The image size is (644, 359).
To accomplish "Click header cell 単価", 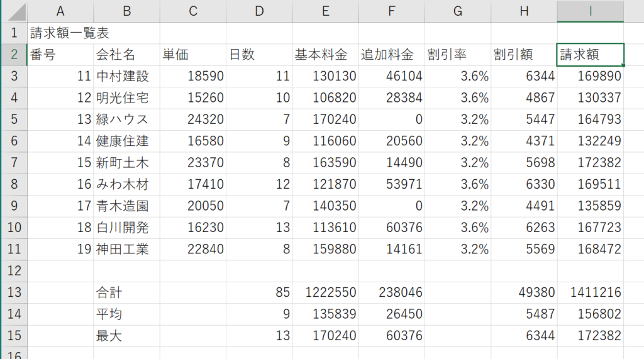I will (x=193, y=55).
